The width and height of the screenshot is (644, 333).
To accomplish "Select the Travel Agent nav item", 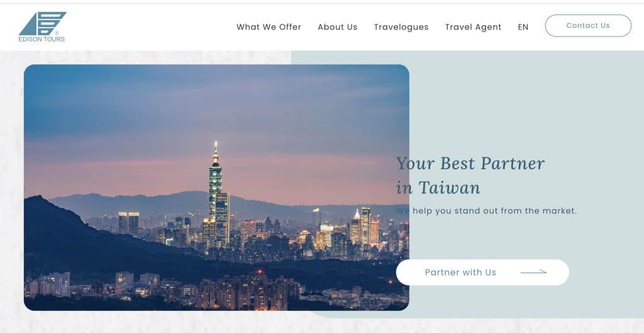I will 473,27.
